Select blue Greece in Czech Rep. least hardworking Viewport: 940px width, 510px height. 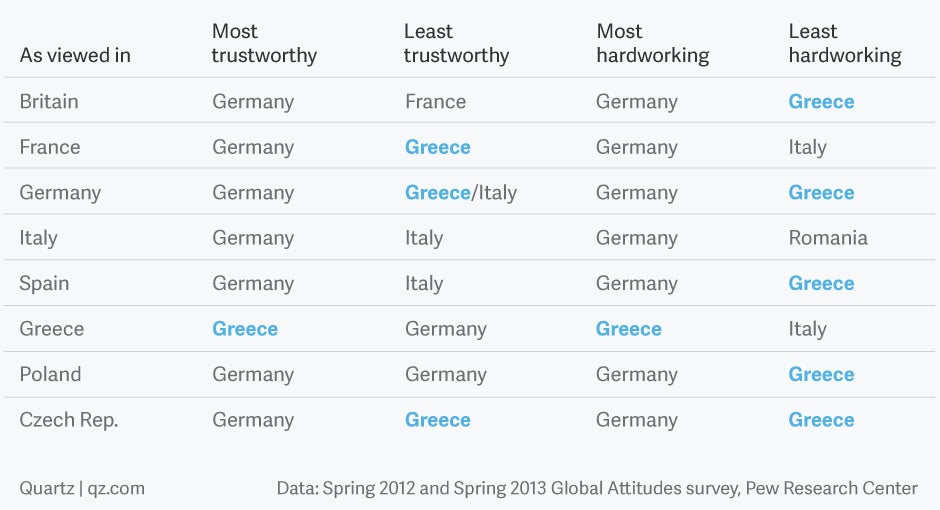(821, 420)
